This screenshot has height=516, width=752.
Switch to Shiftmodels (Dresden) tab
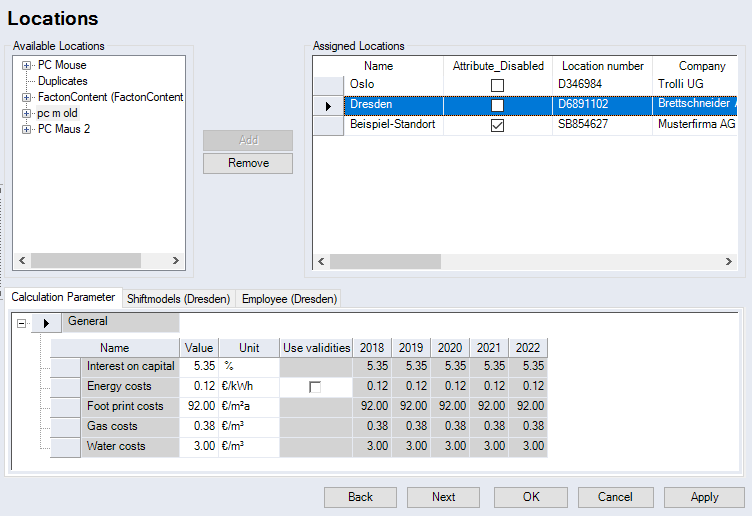pyautogui.click(x=179, y=299)
